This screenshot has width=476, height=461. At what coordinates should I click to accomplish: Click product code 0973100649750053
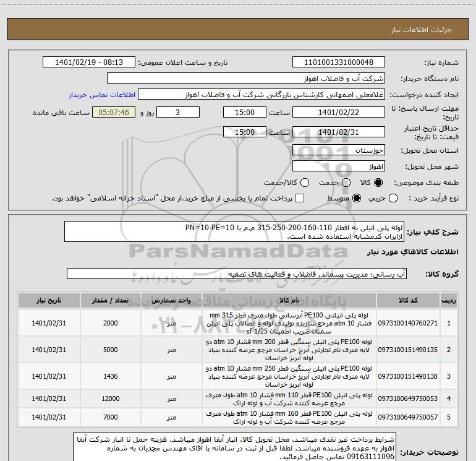click(x=408, y=399)
